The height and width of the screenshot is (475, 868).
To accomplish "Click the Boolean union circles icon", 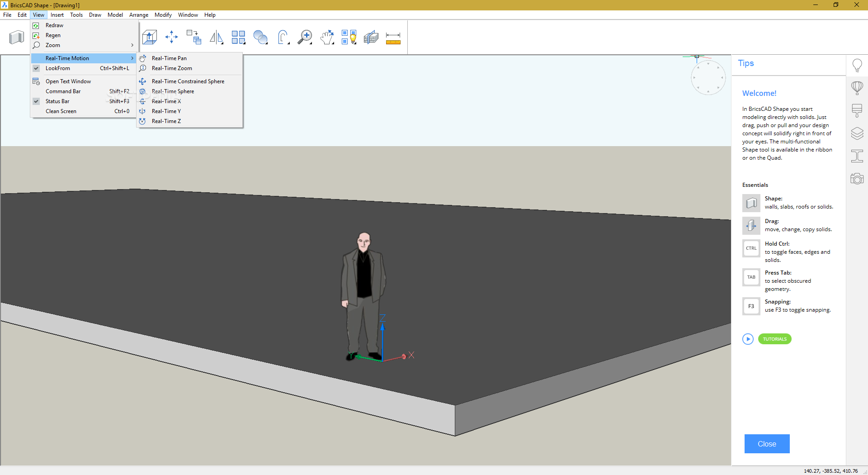I will coord(260,37).
